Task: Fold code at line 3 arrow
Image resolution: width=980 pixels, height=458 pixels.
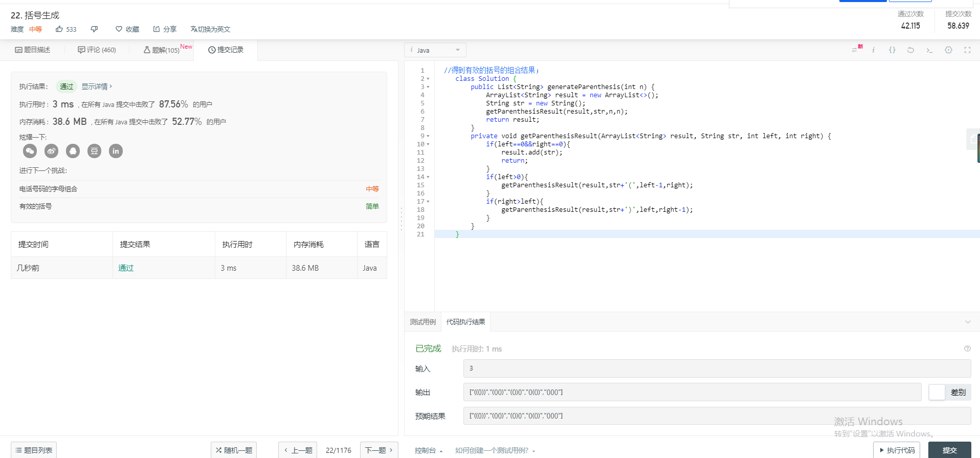Action: [428, 87]
